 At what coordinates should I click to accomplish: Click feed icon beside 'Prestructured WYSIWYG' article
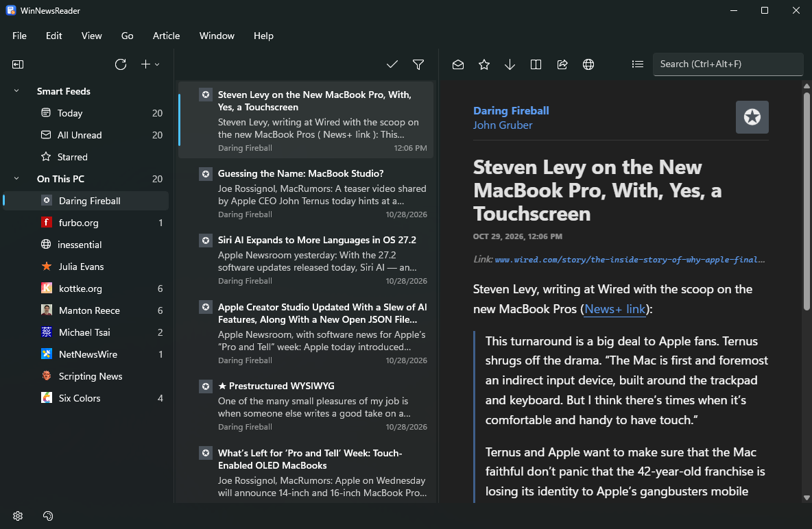point(206,386)
